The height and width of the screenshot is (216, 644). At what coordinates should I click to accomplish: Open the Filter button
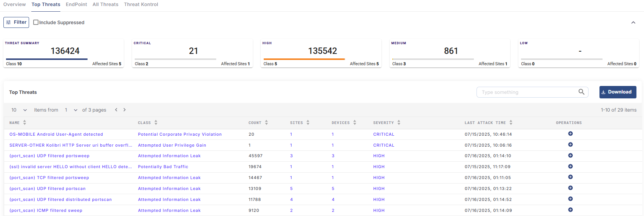(x=16, y=22)
